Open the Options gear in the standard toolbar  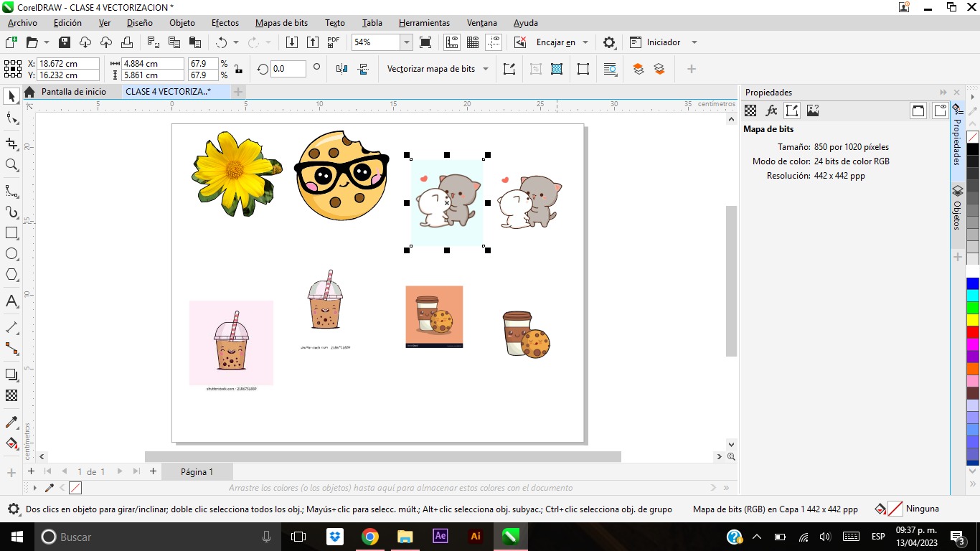[609, 42]
